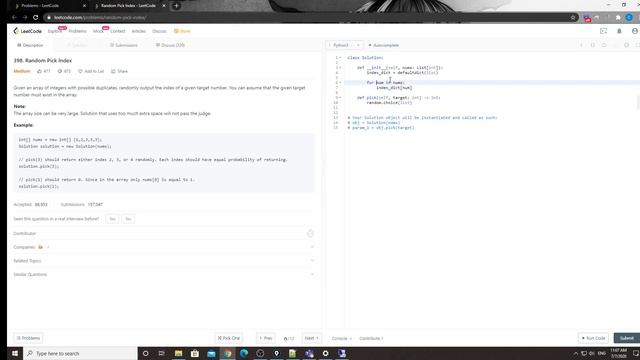Open Cortana circle in taskbar

145,353
